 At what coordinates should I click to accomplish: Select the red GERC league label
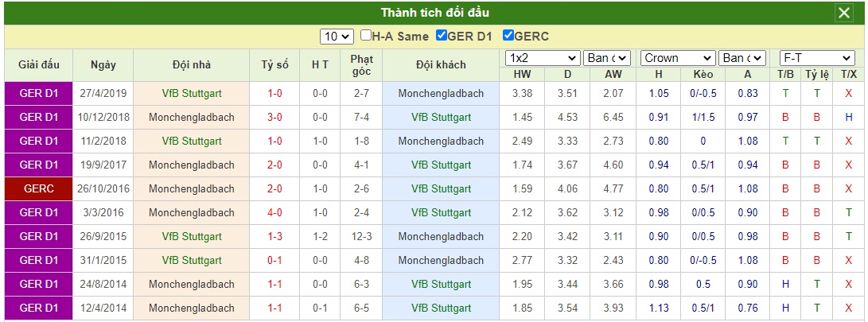click(x=39, y=188)
